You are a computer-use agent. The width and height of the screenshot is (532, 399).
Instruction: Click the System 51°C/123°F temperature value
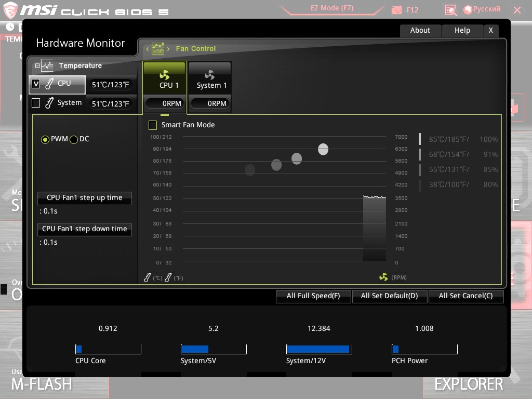[x=111, y=104]
